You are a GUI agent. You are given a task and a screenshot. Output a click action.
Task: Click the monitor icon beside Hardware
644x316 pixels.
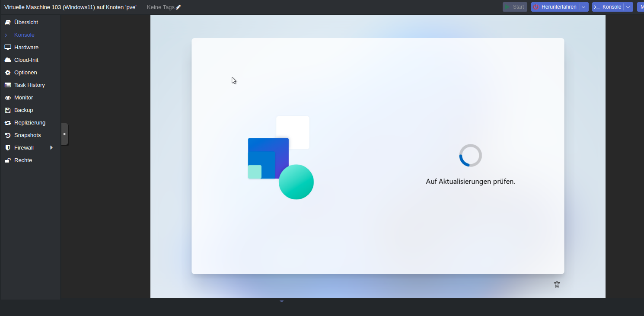(x=8, y=47)
